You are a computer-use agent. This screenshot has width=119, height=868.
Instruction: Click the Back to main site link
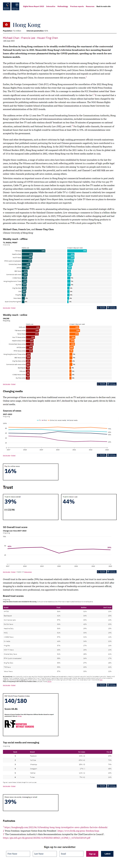(x=104, y=6)
